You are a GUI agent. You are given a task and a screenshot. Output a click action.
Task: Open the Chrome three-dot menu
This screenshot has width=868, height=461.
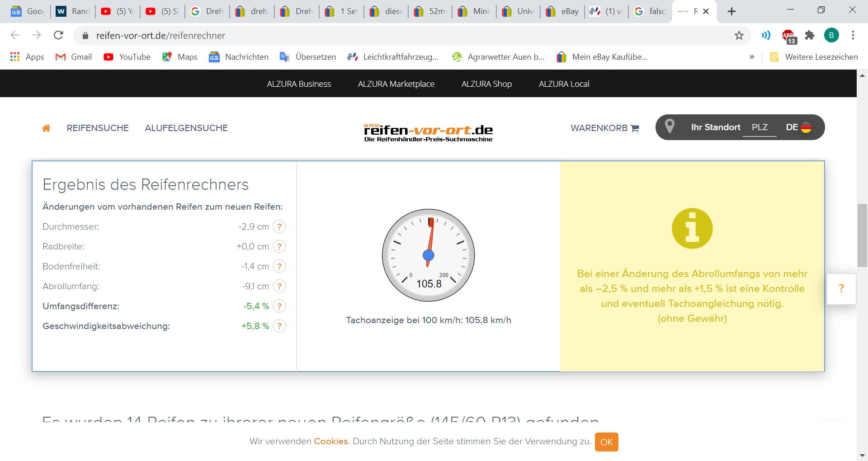tap(853, 35)
